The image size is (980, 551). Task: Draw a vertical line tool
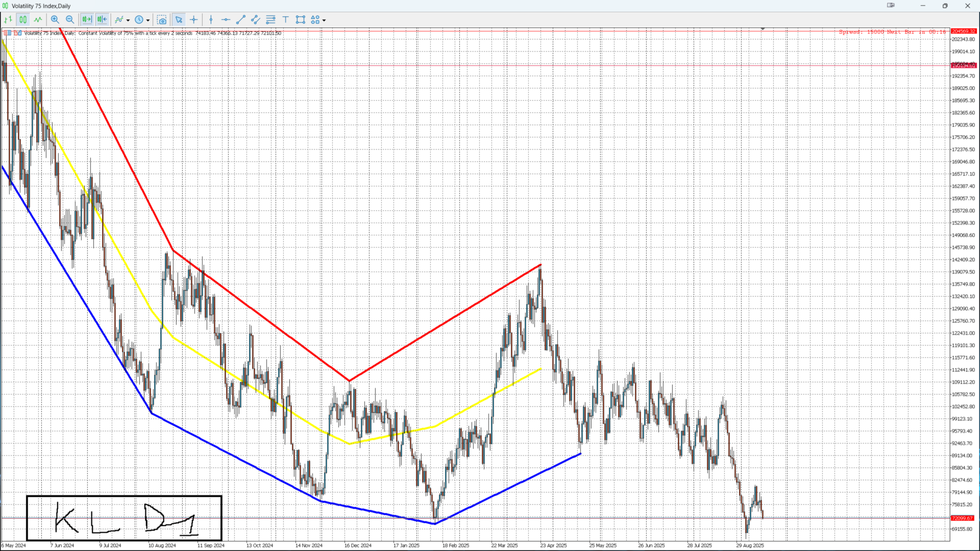click(x=211, y=20)
